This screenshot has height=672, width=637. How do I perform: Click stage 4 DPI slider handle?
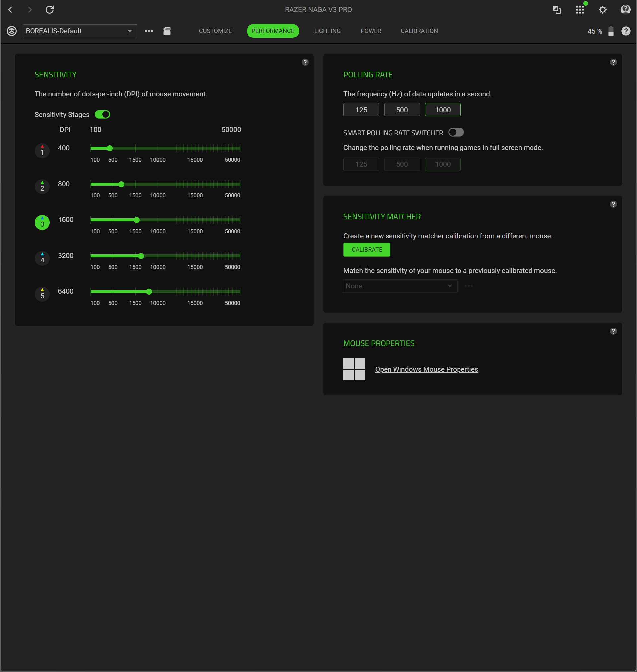(x=141, y=256)
